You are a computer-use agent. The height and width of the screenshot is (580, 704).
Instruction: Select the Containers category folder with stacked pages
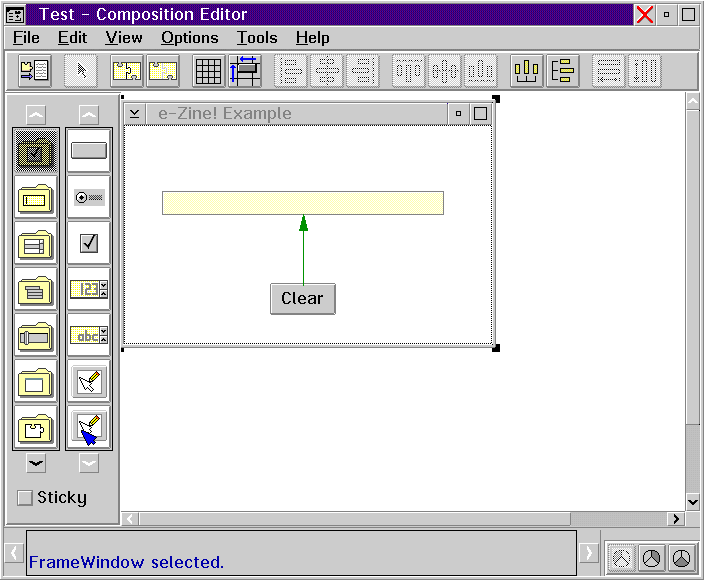point(36,290)
